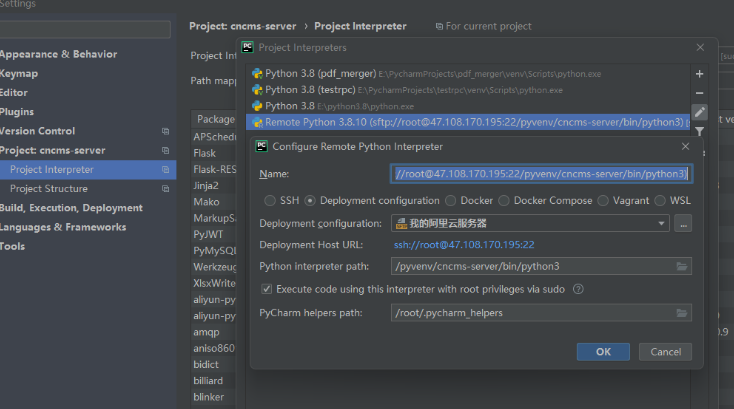Open deployment settings via ellipsis button
Image resolution: width=734 pixels, height=409 pixels.
coord(683,224)
